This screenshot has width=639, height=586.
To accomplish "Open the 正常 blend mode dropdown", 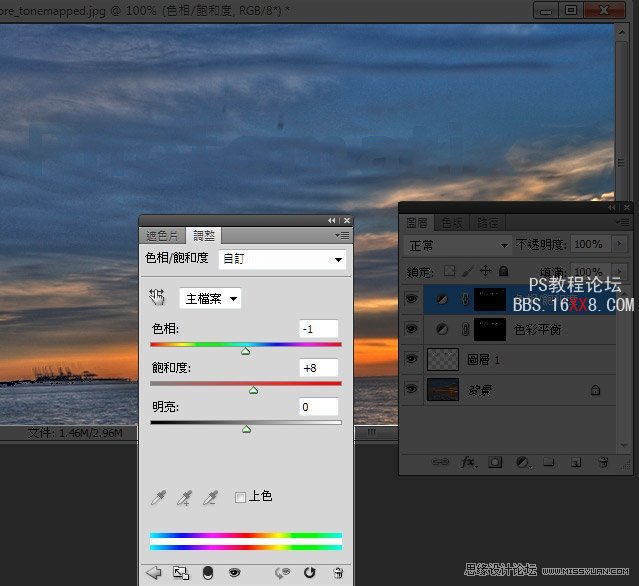I will click(458, 245).
